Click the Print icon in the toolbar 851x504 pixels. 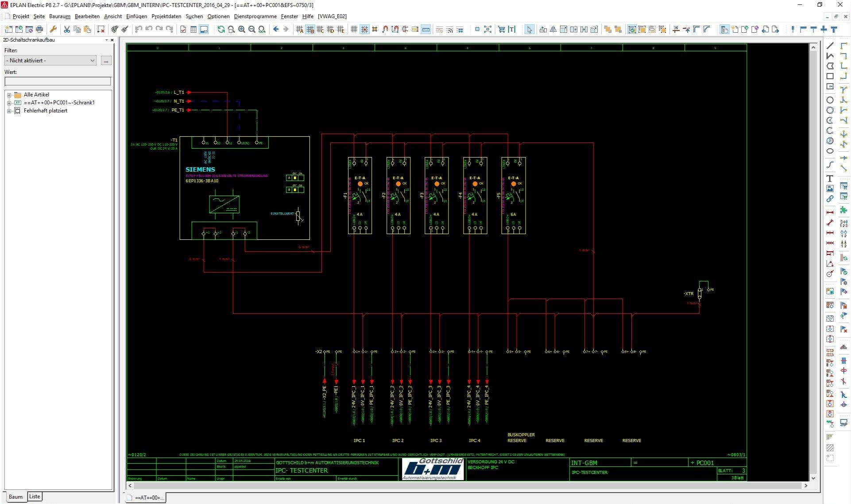(39, 29)
